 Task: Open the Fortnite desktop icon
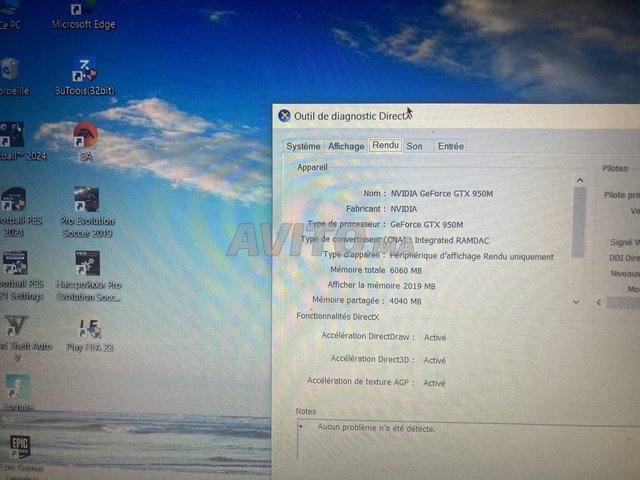[17, 387]
